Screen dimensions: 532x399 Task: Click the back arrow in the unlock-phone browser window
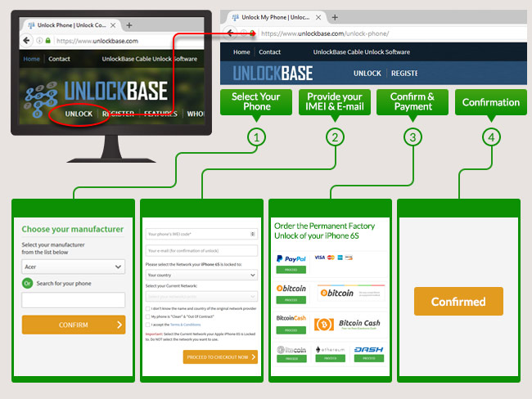pyautogui.click(x=230, y=33)
